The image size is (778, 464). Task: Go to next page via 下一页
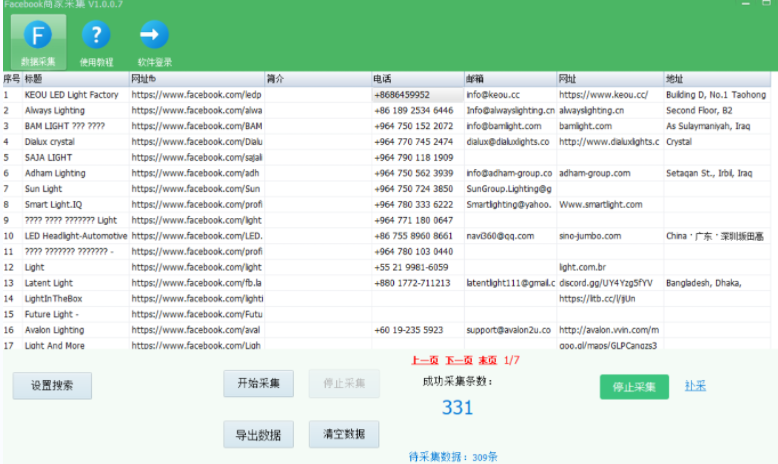[458, 360]
